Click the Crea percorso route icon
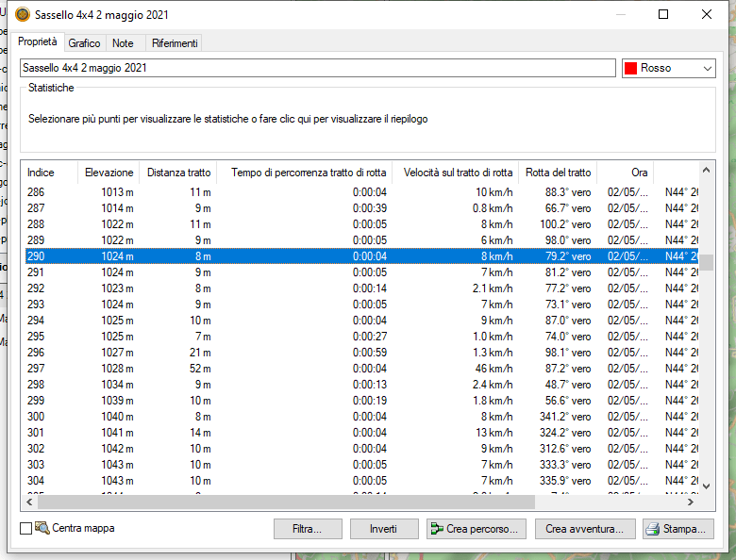This screenshot has height=560, width=736. [437, 529]
